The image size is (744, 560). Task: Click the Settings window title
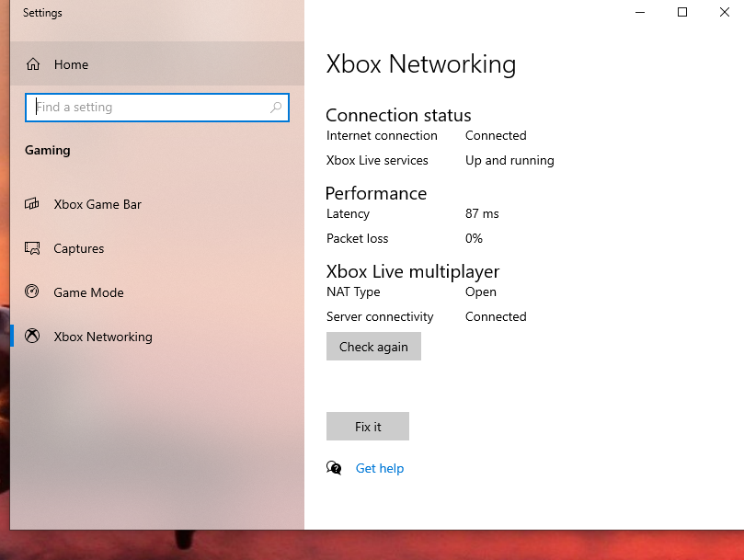[42, 13]
